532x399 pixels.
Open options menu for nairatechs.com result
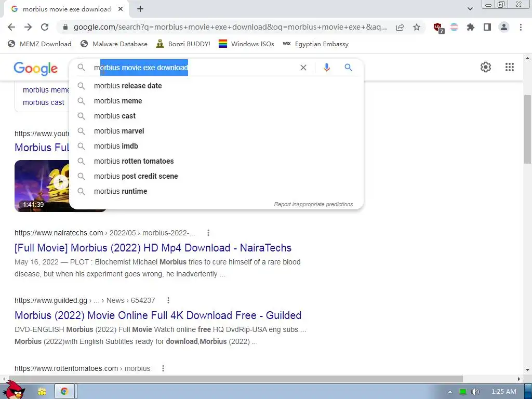(x=208, y=233)
